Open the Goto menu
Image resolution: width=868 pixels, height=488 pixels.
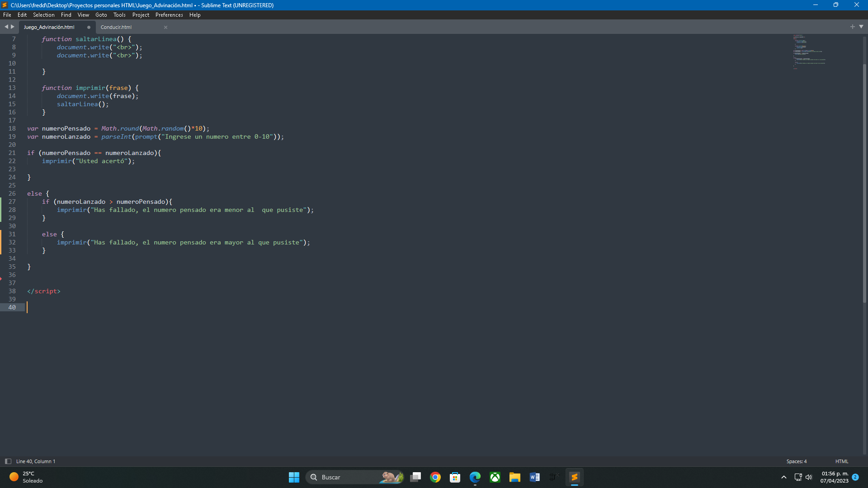(101, 15)
